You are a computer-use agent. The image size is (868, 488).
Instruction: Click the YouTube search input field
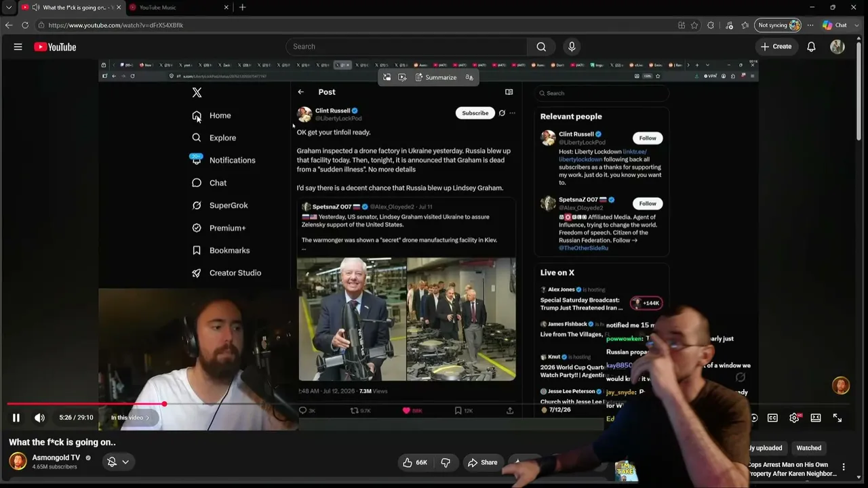click(x=407, y=47)
